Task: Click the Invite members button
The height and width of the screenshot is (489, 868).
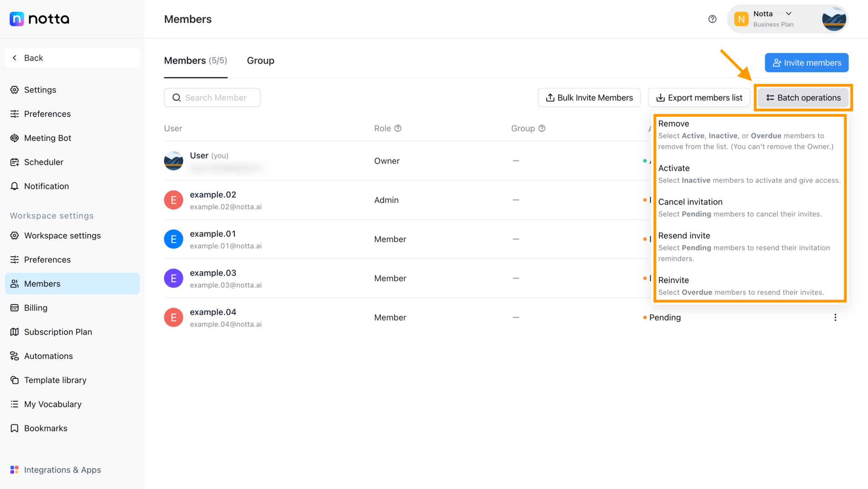Action: pyautogui.click(x=807, y=63)
